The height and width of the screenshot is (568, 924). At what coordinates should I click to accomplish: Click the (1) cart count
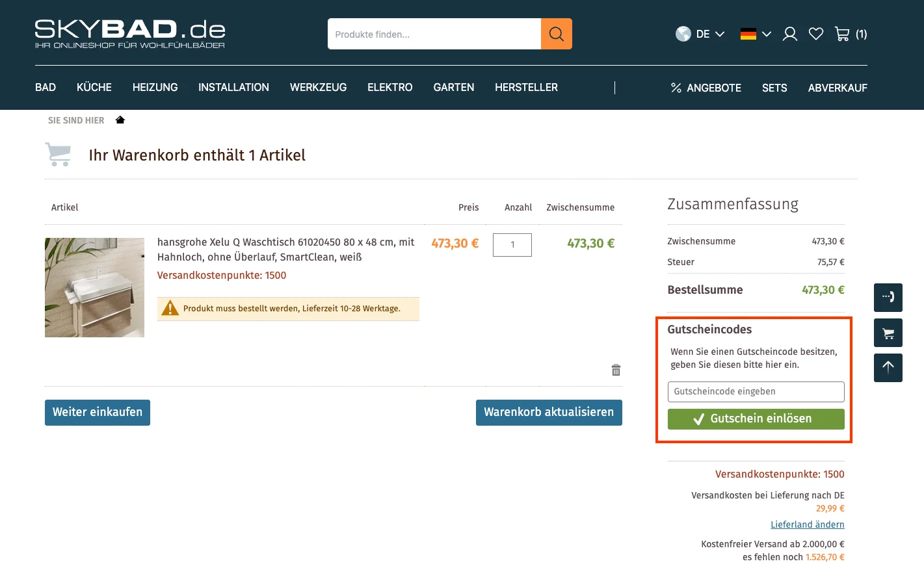[x=862, y=34]
